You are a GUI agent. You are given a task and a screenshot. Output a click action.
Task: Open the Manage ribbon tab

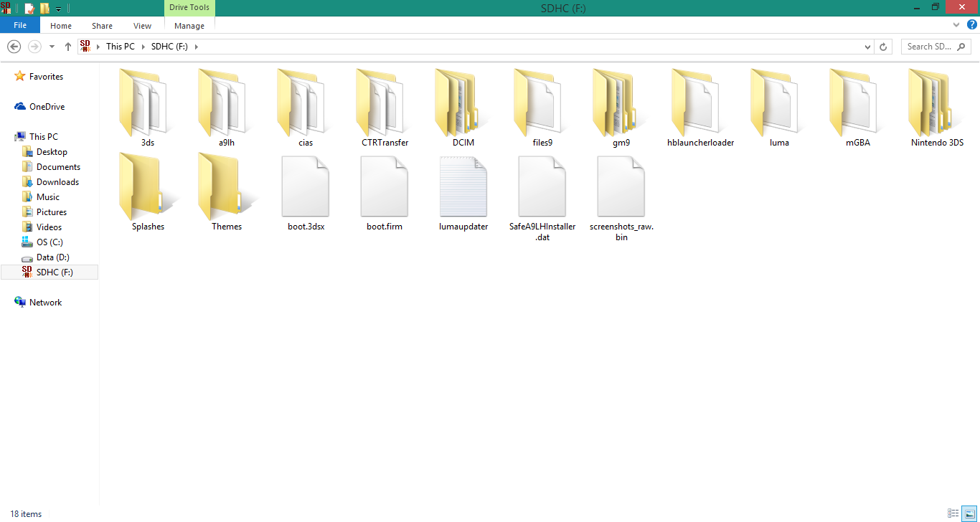click(189, 26)
